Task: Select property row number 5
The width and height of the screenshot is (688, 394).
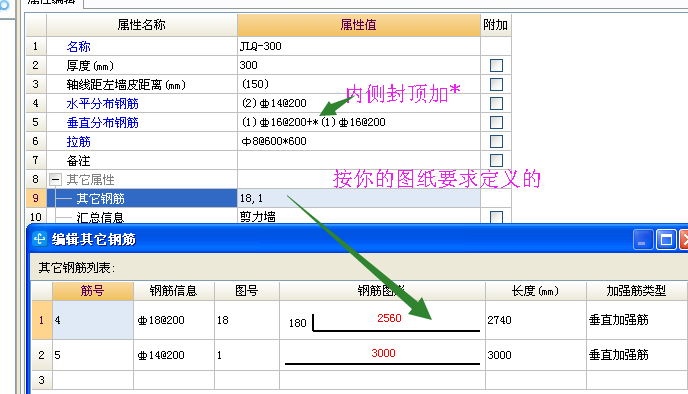Action: click(36, 122)
